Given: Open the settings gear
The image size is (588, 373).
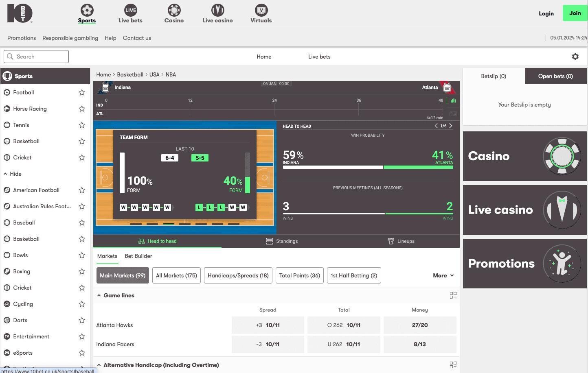Looking at the screenshot, I should click(575, 57).
